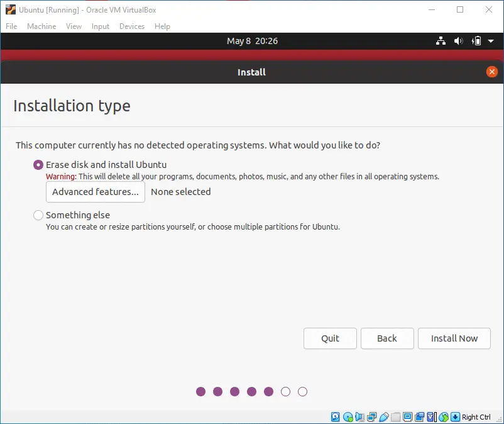504x424 pixels.
Task: Open the File menu
Action: pos(11,26)
